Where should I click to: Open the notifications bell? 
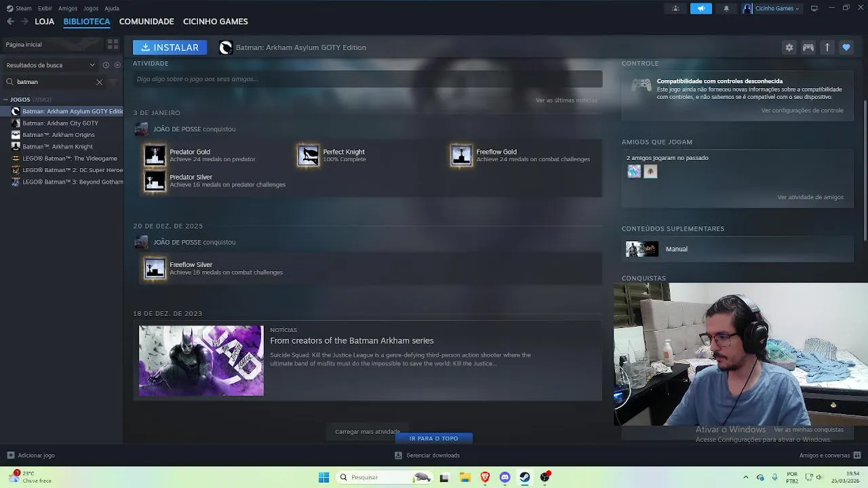(726, 8)
